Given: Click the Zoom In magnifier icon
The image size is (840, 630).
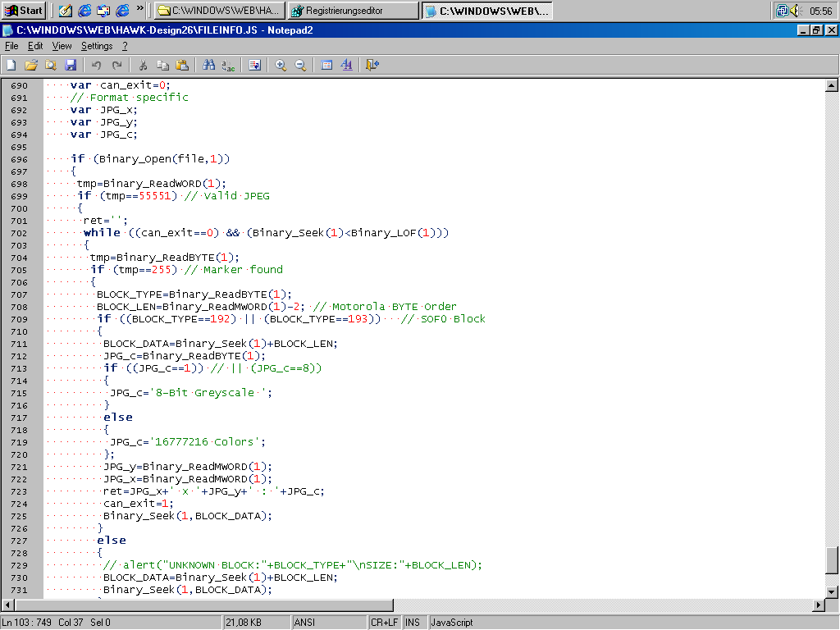Looking at the screenshot, I should point(281,66).
